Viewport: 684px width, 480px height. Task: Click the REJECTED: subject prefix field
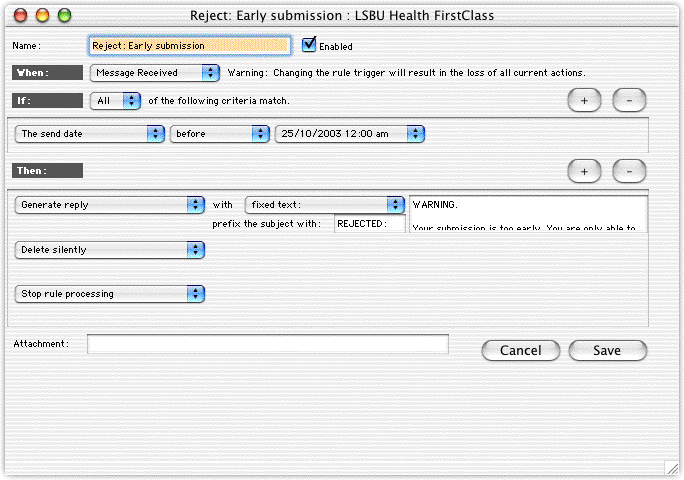370,224
